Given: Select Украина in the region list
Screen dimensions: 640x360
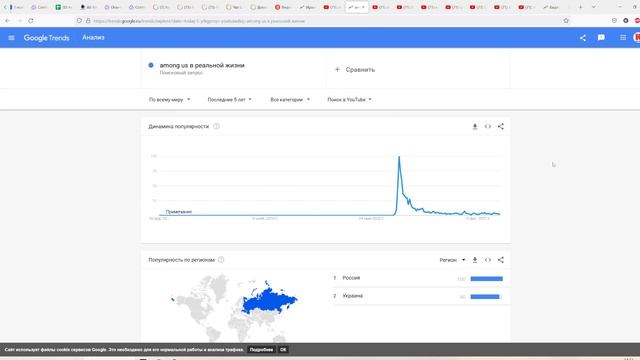Looking at the screenshot, I should pyautogui.click(x=353, y=296).
